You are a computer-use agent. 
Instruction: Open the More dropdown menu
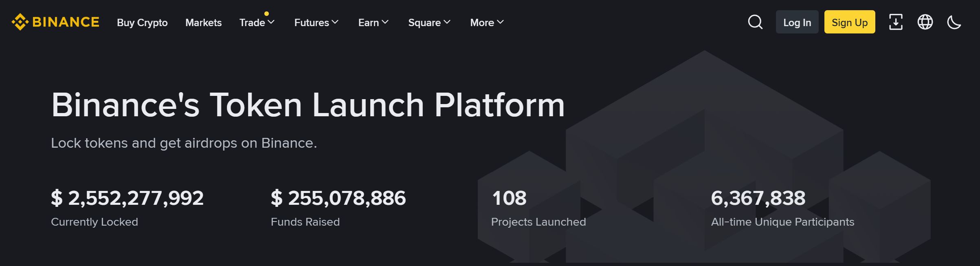(487, 22)
